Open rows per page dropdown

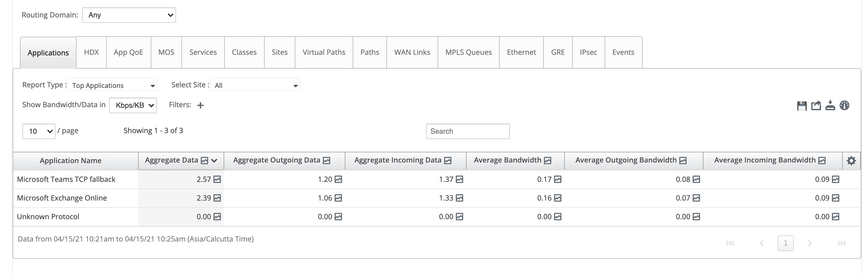(x=39, y=131)
